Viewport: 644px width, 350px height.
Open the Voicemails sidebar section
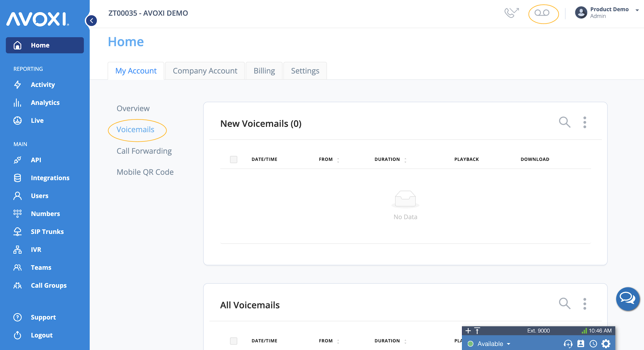click(x=135, y=129)
